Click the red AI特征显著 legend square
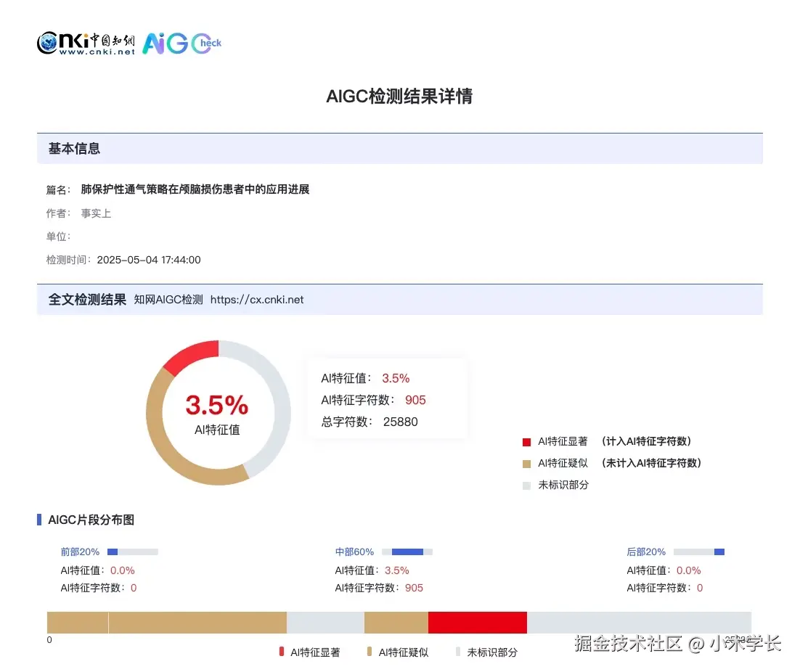Screen dimensions: 800x672 (x=526, y=441)
